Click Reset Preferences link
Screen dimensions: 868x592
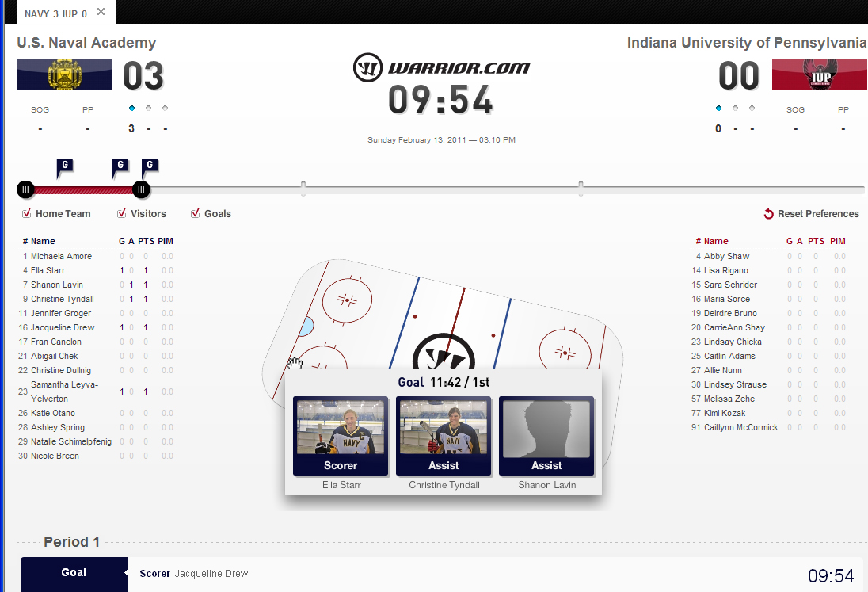tap(817, 214)
